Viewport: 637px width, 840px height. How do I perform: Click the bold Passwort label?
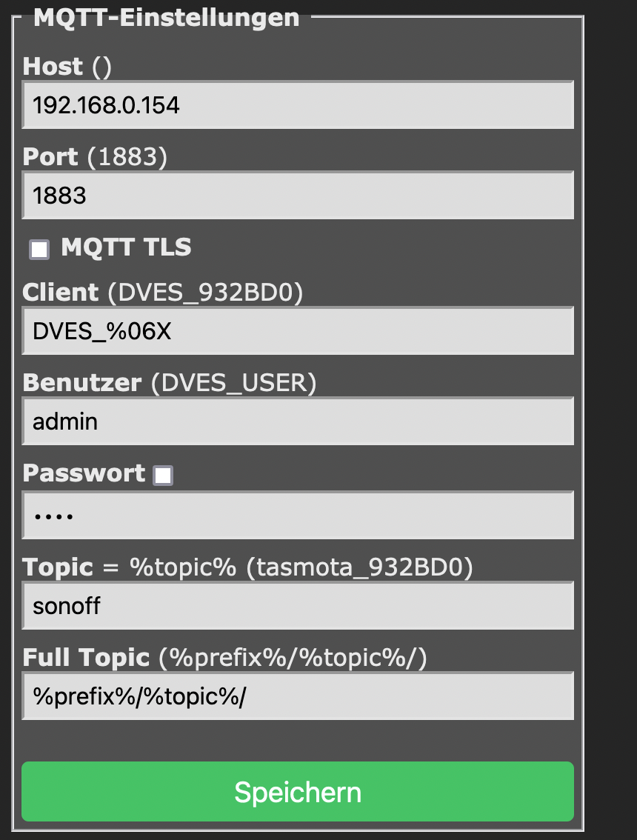[84, 473]
